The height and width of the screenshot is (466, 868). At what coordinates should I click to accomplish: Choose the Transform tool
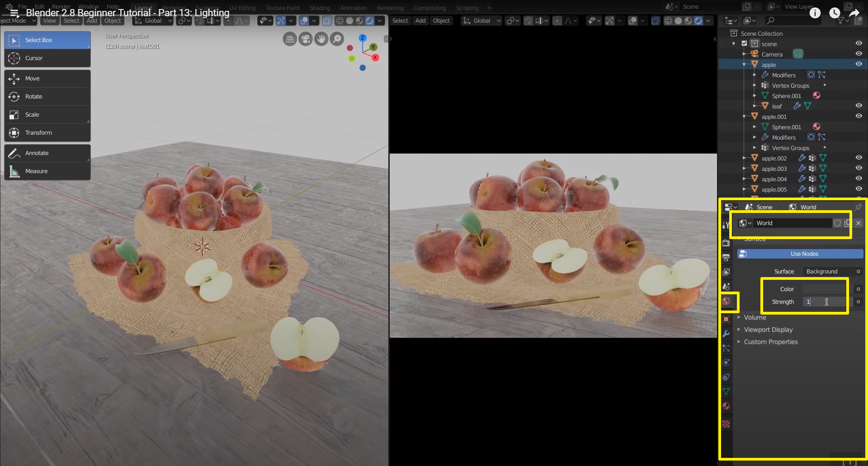coord(47,133)
